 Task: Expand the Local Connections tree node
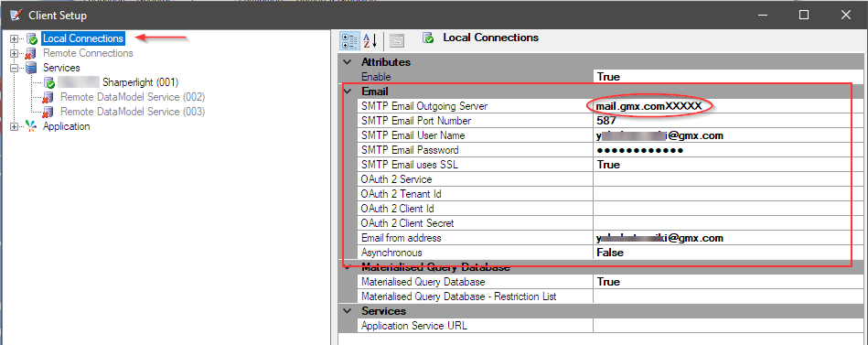pyautogui.click(x=15, y=38)
